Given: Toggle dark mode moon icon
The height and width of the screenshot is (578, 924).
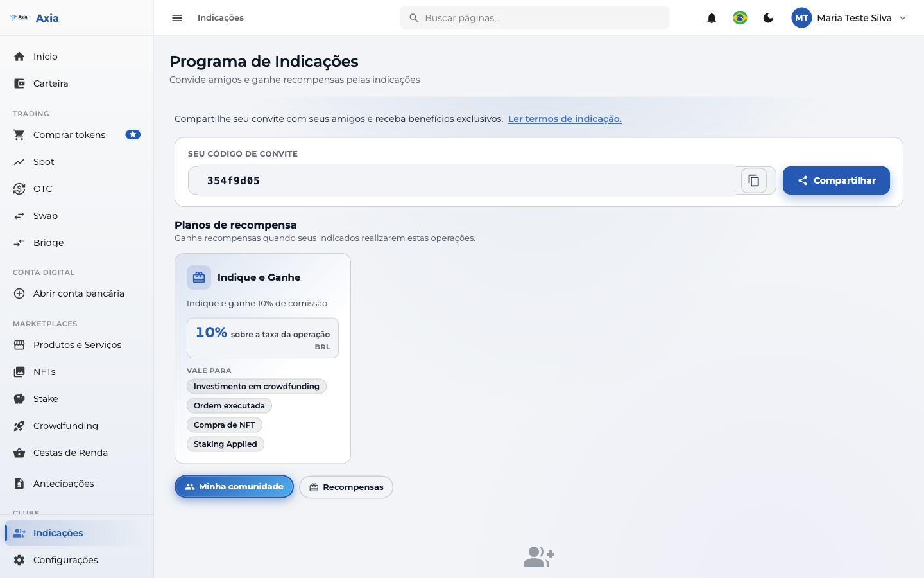Looking at the screenshot, I should coord(768,18).
